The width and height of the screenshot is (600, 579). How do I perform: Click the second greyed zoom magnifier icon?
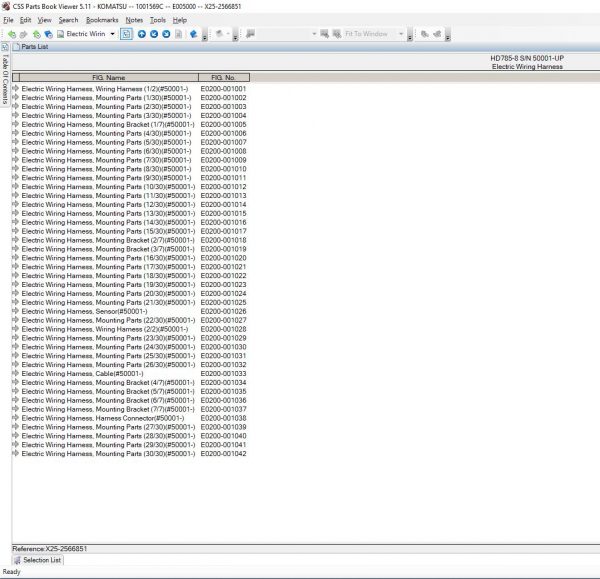[337, 34]
